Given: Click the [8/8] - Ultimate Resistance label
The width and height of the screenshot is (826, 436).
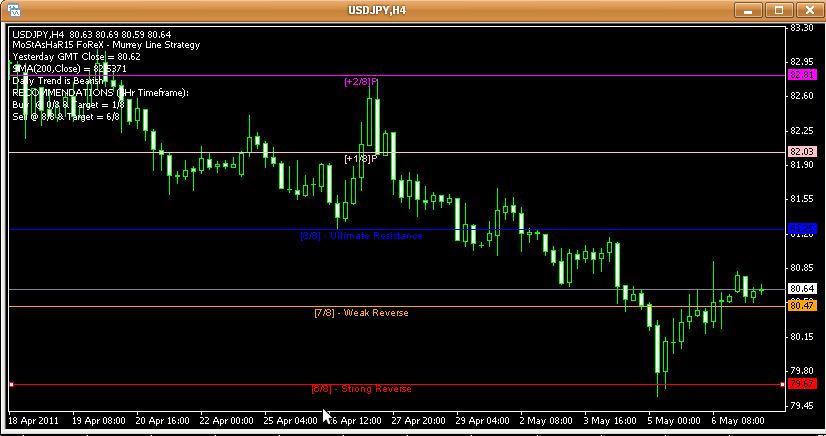Looking at the screenshot, I should coord(361,235).
